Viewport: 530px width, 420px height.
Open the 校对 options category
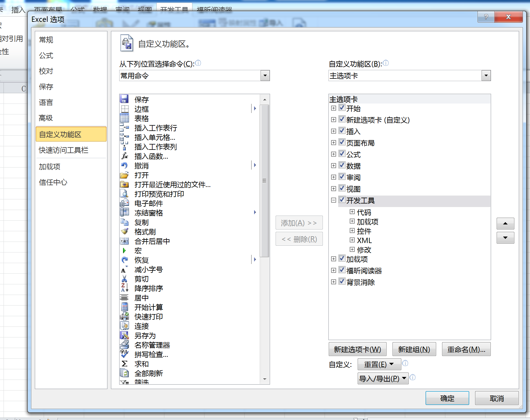[x=71, y=71]
